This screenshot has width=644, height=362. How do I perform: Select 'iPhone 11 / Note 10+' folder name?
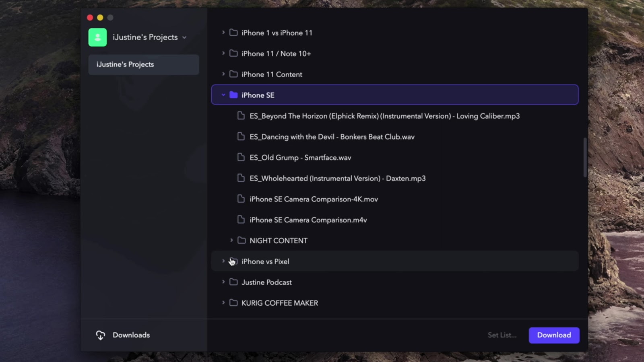[276, 53]
